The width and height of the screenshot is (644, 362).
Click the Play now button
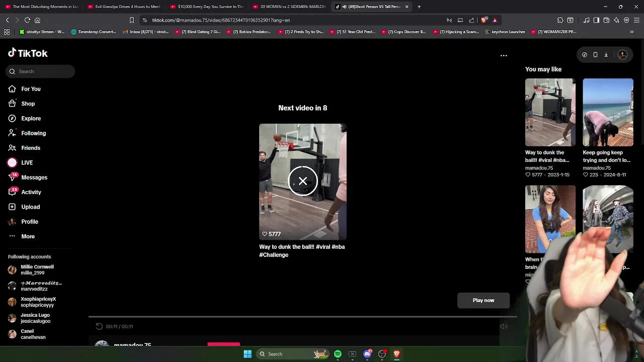(484, 300)
